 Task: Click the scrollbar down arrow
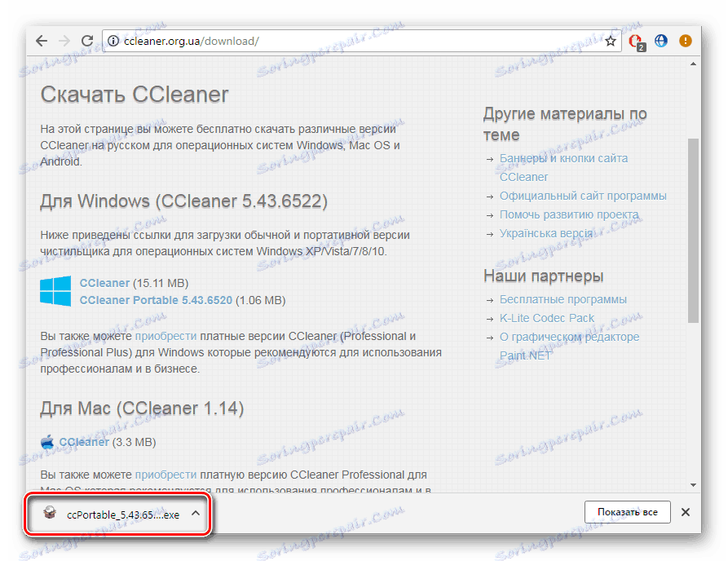pyautogui.click(x=693, y=485)
